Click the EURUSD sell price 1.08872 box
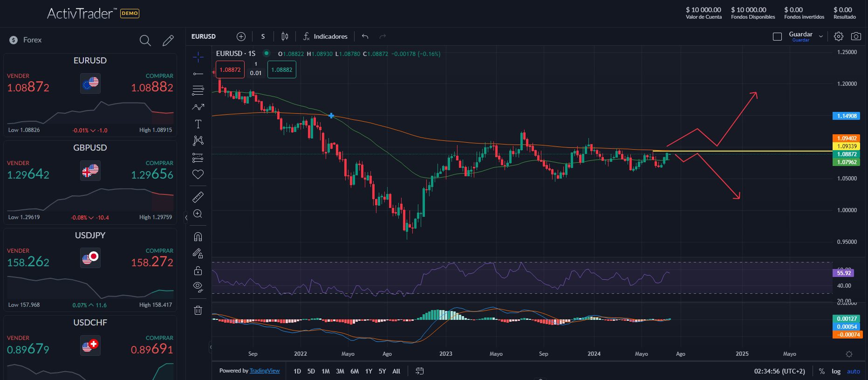 point(230,70)
